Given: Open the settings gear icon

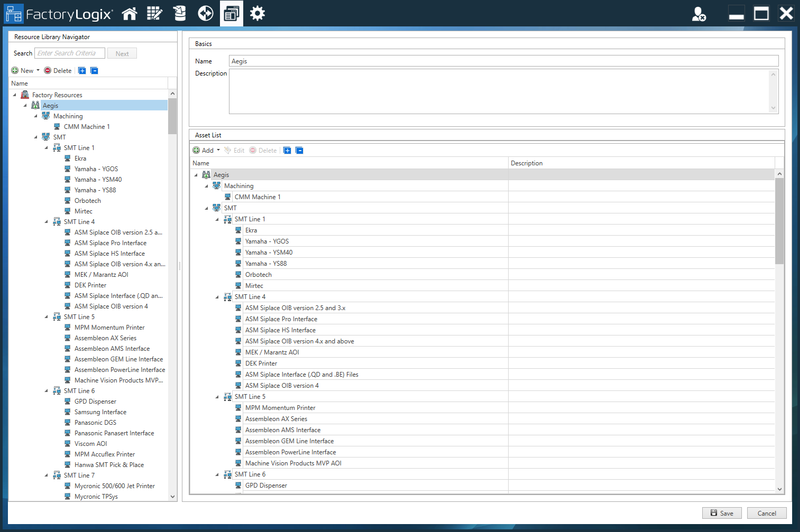Looking at the screenshot, I should [x=258, y=13].
